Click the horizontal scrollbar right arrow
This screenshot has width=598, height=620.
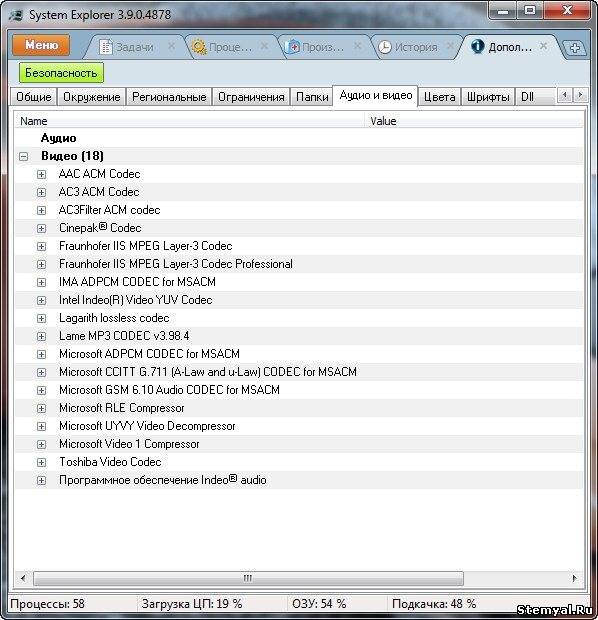[574, 578]
